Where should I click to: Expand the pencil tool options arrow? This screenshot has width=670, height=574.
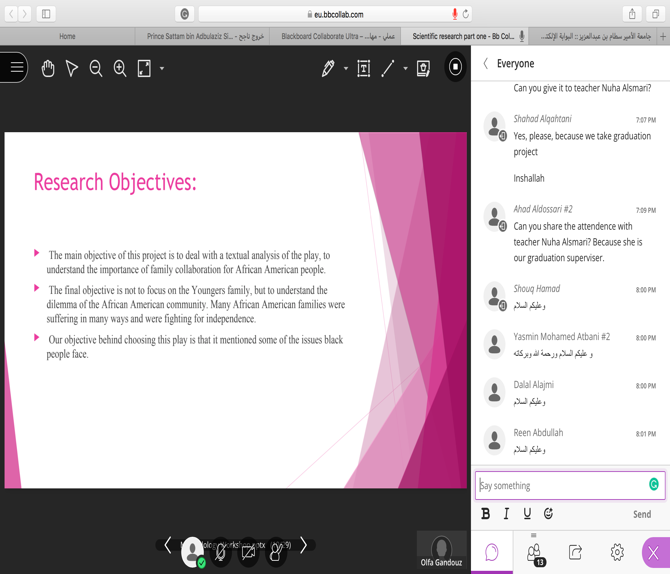346,69
